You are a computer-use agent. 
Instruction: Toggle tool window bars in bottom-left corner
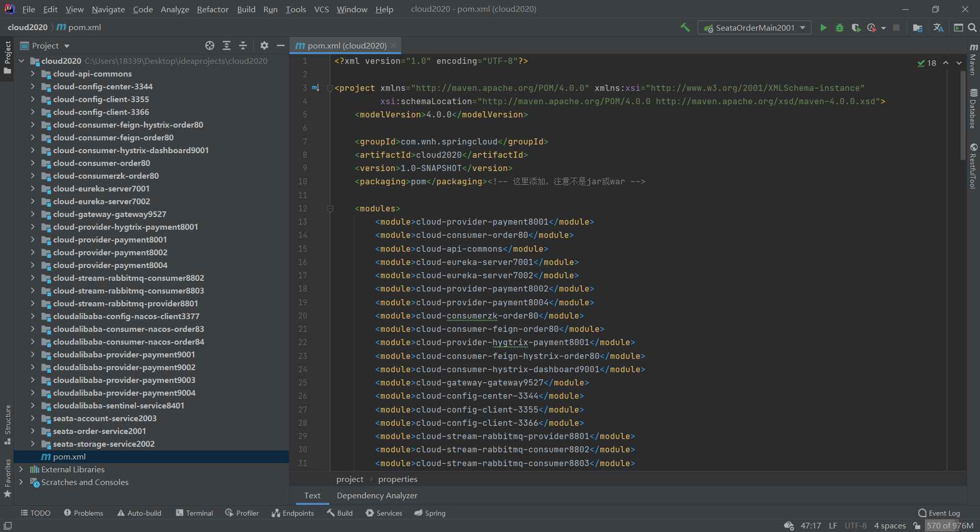[8, 525]
